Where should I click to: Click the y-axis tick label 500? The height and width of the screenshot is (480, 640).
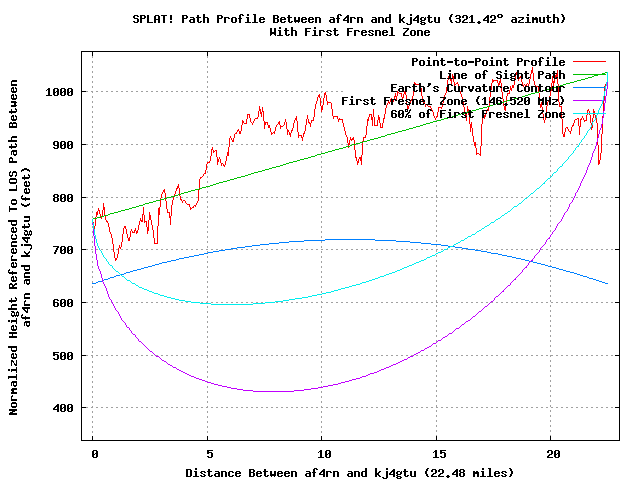tap(63, 356)
